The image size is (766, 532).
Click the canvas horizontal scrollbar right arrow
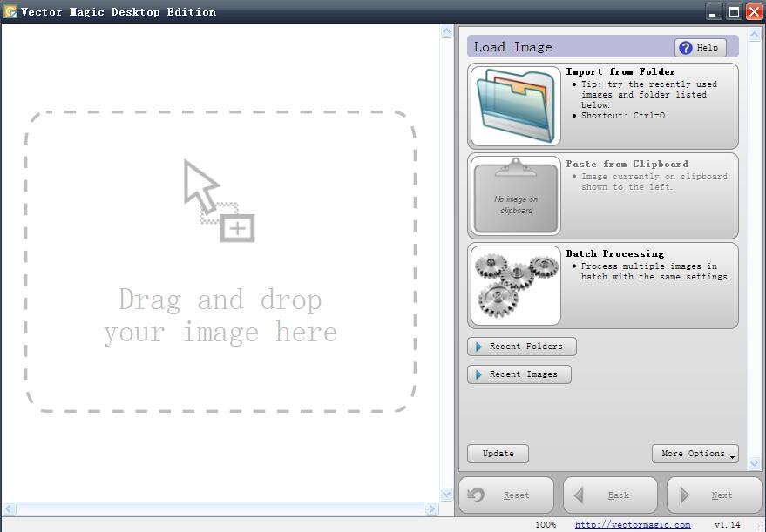(x=430, y=509)
